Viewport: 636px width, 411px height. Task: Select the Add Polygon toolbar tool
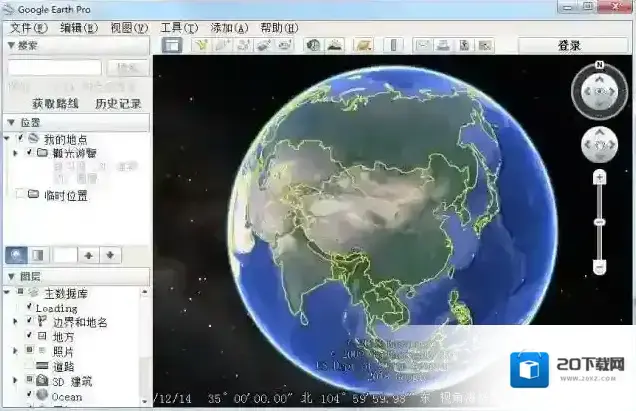(x=222, y=45)
